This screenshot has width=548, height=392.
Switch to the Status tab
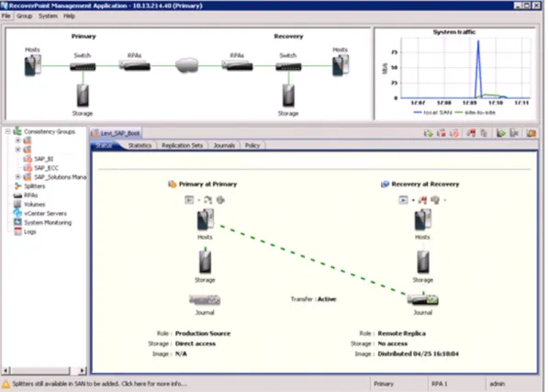104,145
